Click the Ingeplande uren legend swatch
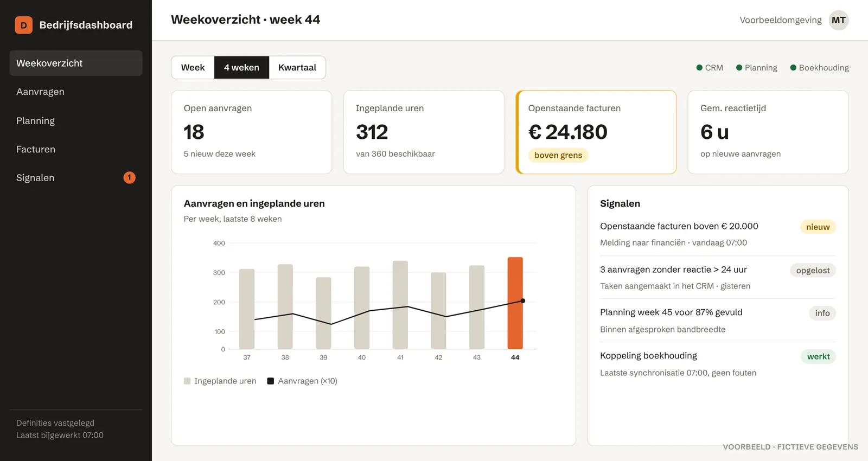The width and height of the screenshot is (868, 461). 187,381
